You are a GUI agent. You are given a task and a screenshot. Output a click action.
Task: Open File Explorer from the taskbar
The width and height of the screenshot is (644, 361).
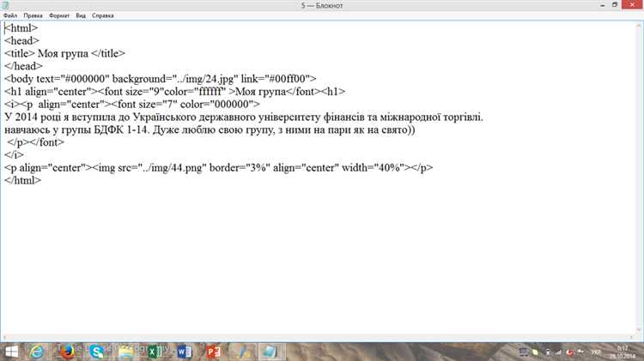click(125, 352)
